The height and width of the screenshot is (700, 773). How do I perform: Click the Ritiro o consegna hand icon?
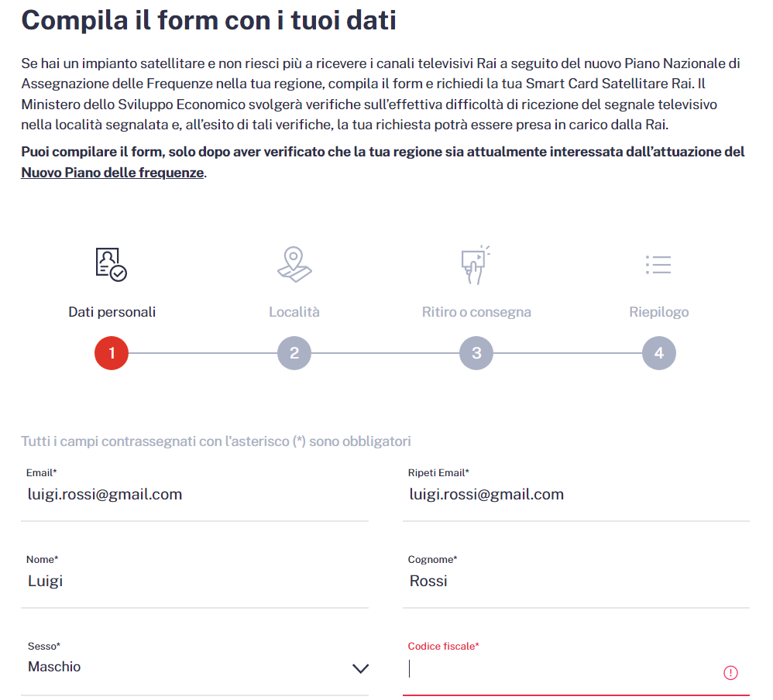pos(476,265)
